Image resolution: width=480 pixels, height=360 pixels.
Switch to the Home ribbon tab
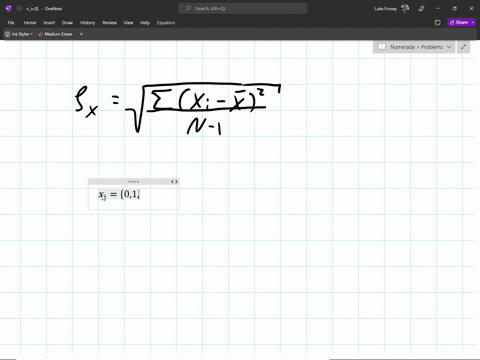pyautogui.click(x=30, y=23)
